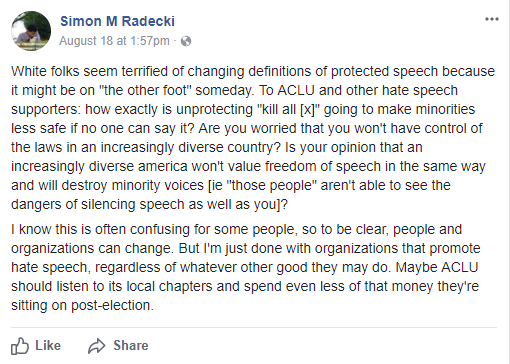Click the quoted text "kill all [x]"
Screen dimensions: 510x364
point(289,109)
